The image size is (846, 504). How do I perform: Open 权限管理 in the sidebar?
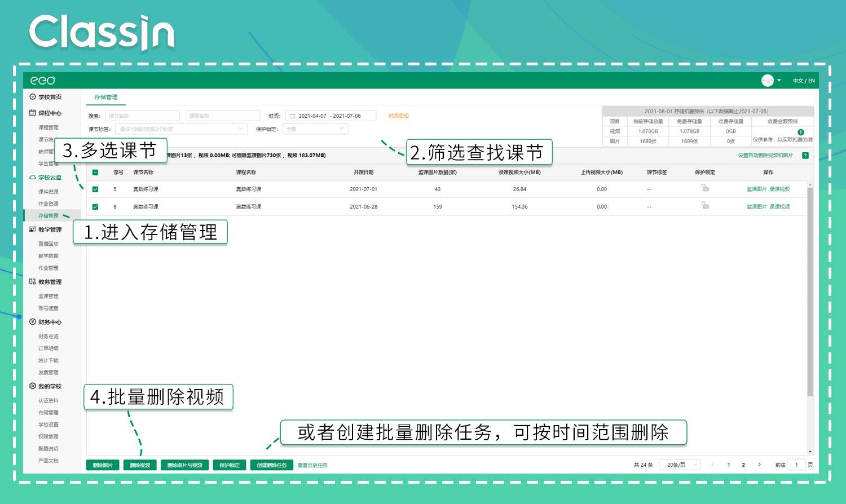point(49,436)
